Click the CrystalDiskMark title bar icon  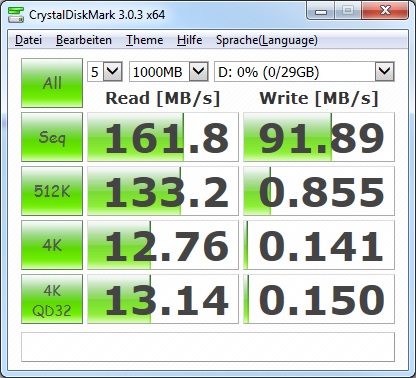point(16,15)
